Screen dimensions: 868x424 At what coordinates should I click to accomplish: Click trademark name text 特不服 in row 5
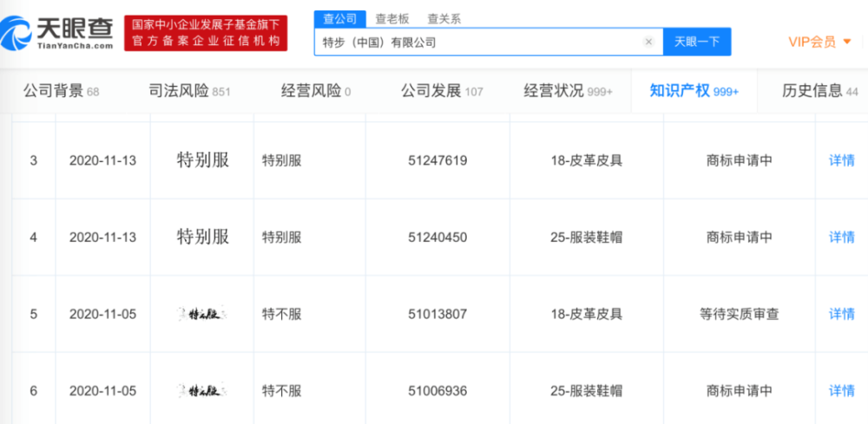(x=282, y=315)
